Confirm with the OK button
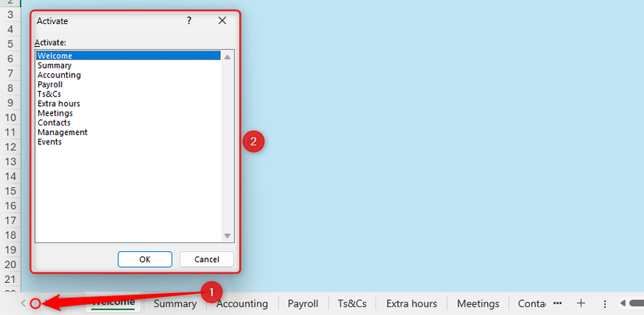The image size is (644, 315). point(144,259)
